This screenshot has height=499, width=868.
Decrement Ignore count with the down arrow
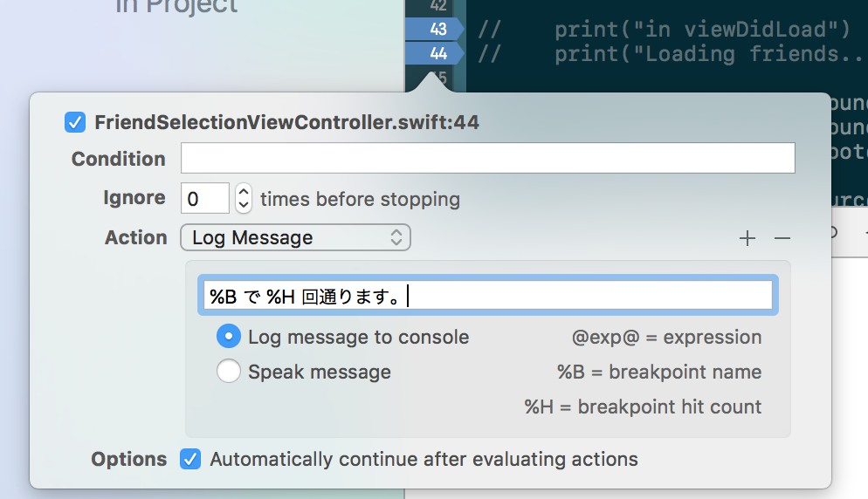244,206
